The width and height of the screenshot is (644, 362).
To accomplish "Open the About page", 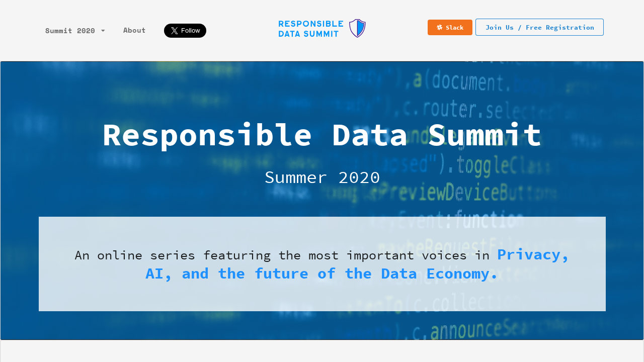I will tap(134, 30).
